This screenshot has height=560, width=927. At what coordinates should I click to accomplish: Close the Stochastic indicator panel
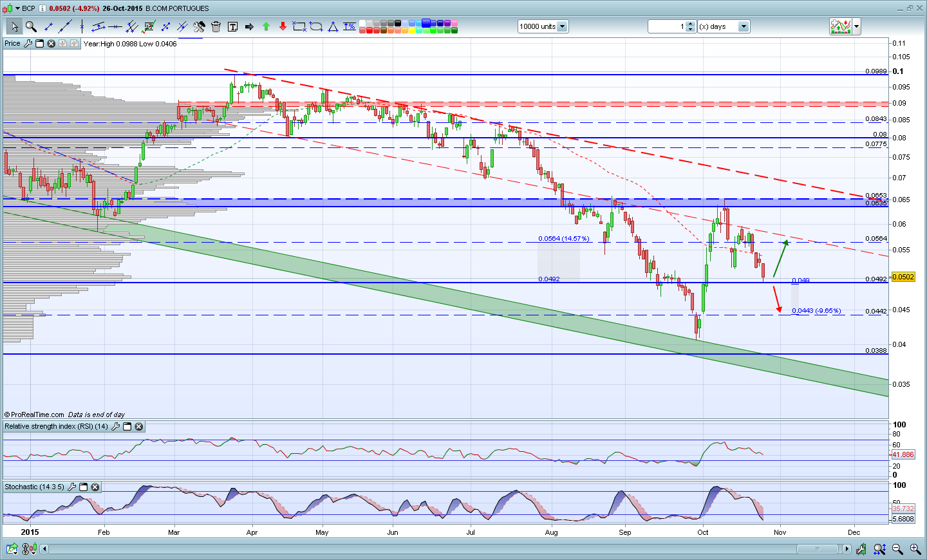[95, 487]
